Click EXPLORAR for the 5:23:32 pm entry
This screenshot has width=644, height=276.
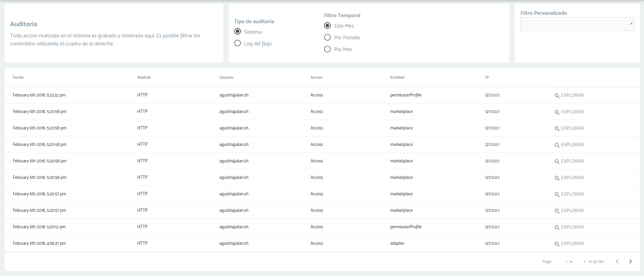pos(572,95)
